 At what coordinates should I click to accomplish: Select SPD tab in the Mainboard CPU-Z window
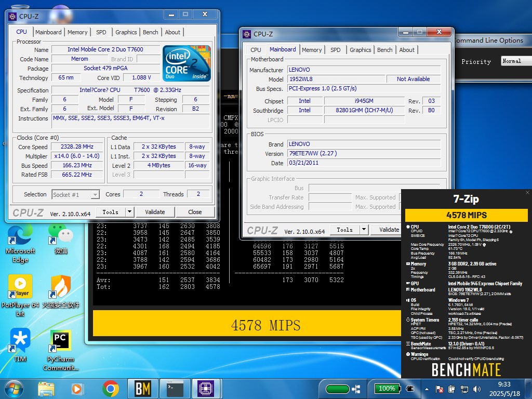(335, 50)
